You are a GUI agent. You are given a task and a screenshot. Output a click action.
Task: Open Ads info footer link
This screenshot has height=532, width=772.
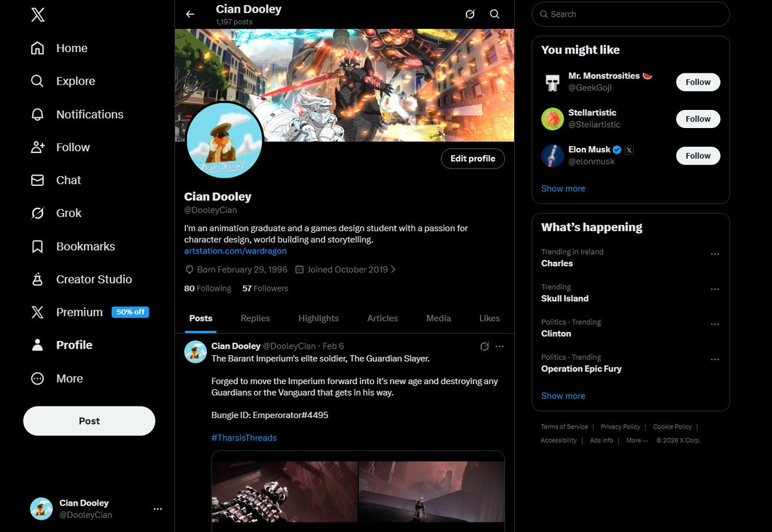coord(602,441)
